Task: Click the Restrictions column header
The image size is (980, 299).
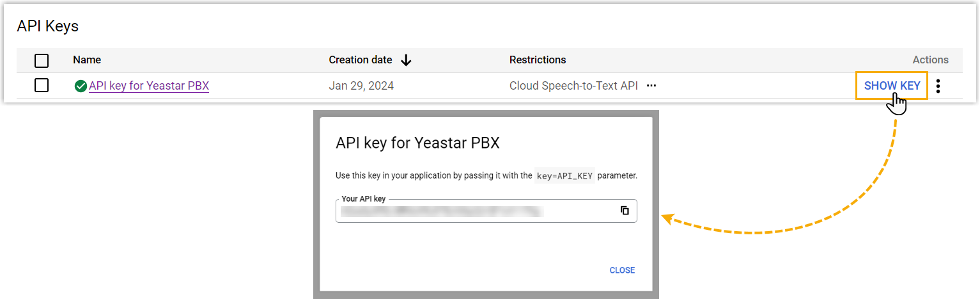Action: click(x=538, y=60)
